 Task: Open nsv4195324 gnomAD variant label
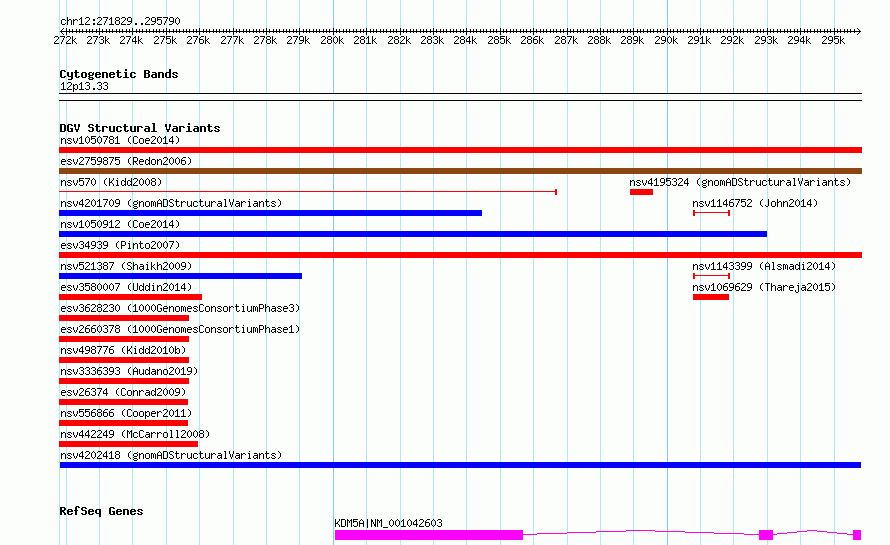tap(740, 182)
